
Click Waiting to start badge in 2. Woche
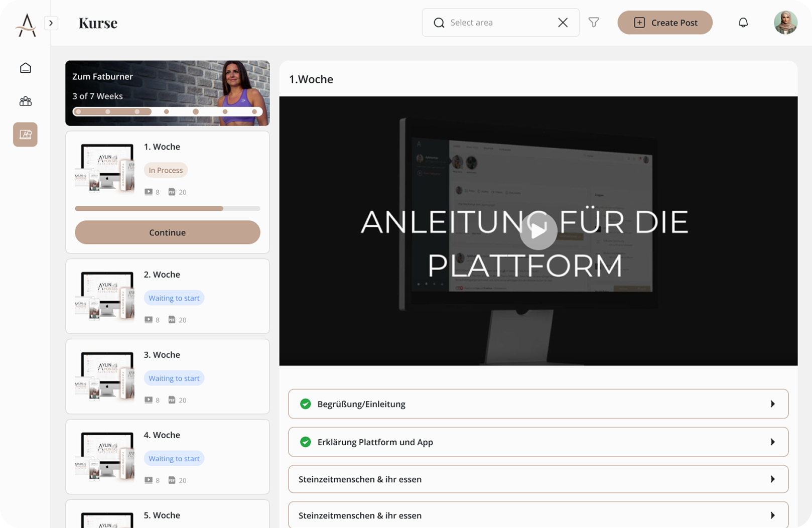coord(174,298)
